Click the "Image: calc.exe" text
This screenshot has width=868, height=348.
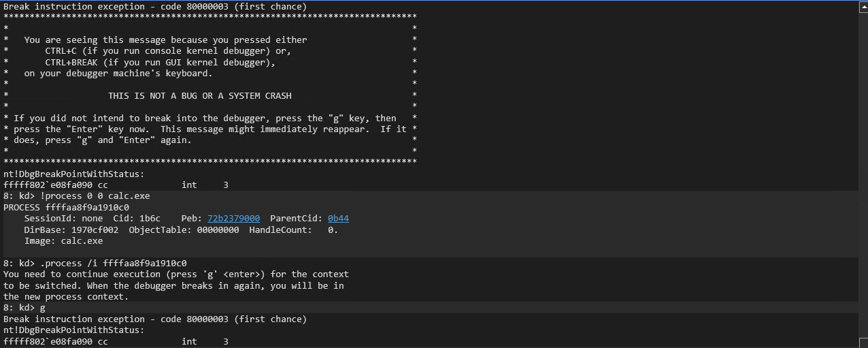(63, 240)
